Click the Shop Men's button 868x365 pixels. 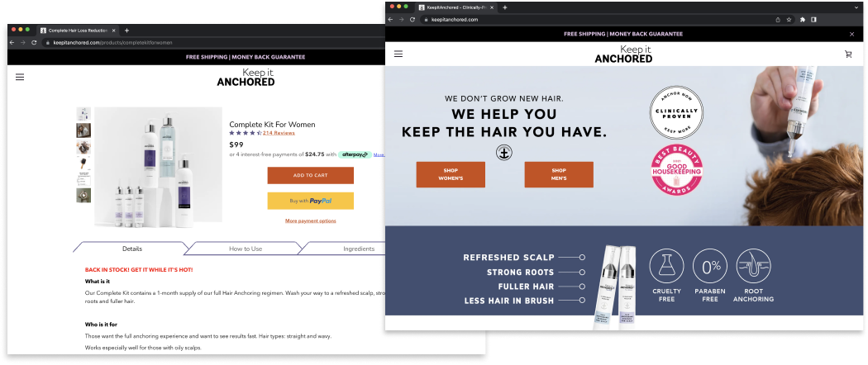(x=559, y=175)
